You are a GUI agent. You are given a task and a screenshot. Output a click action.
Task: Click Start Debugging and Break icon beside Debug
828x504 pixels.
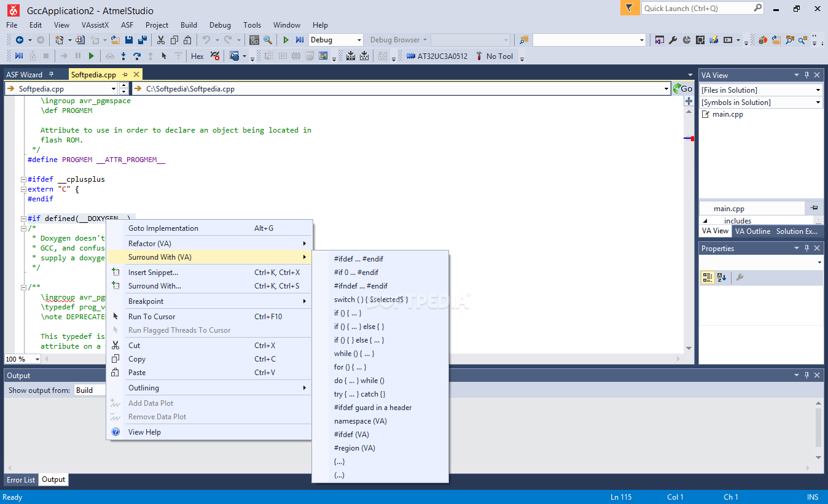coord(299,40)
